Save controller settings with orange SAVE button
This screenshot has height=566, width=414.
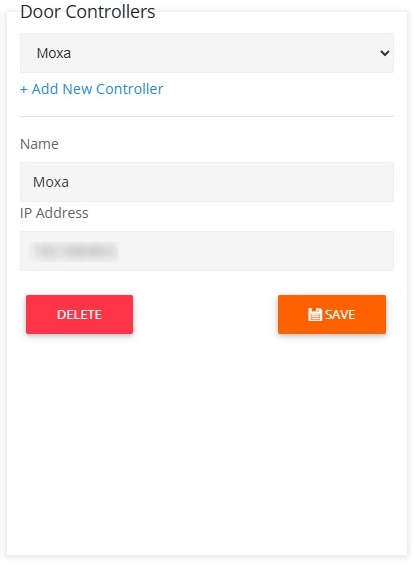pos(332,314)
